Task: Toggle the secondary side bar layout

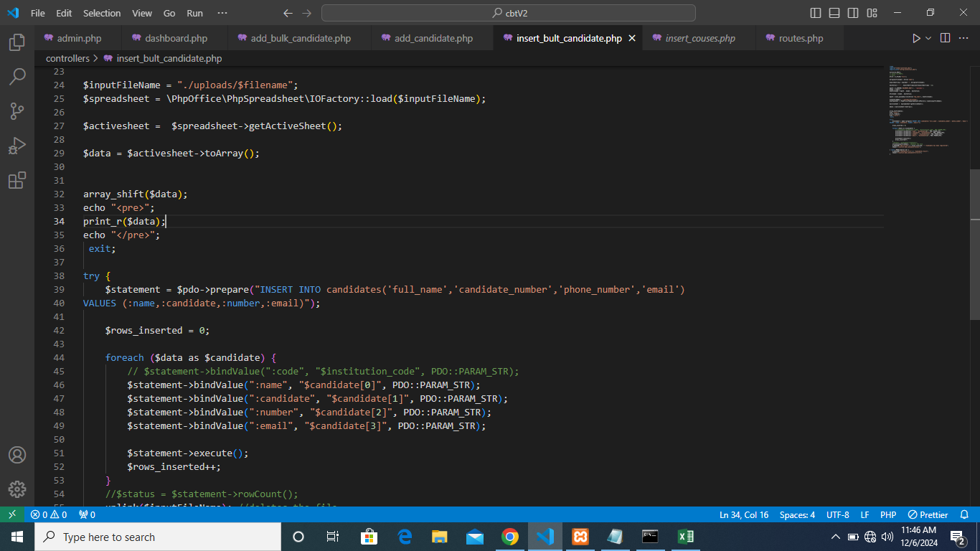Action: 853,13
